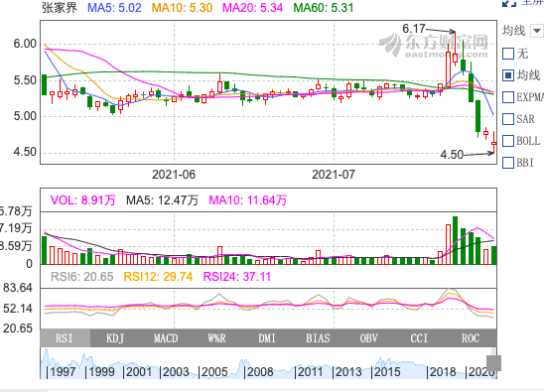Click the gray timeline range slider handle

(x=493, y=363)
